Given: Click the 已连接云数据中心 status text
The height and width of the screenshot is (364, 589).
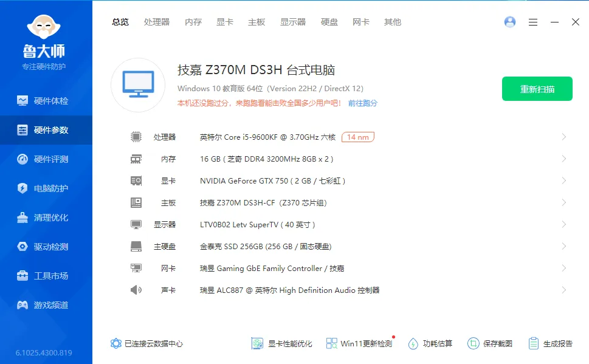Looking at the screenshot, I should [x=154, y=344].
